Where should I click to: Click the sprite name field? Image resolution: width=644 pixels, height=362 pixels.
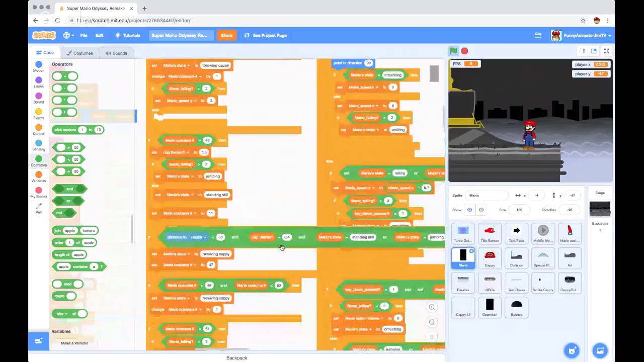pyautogui.click(x=487, y=196)
